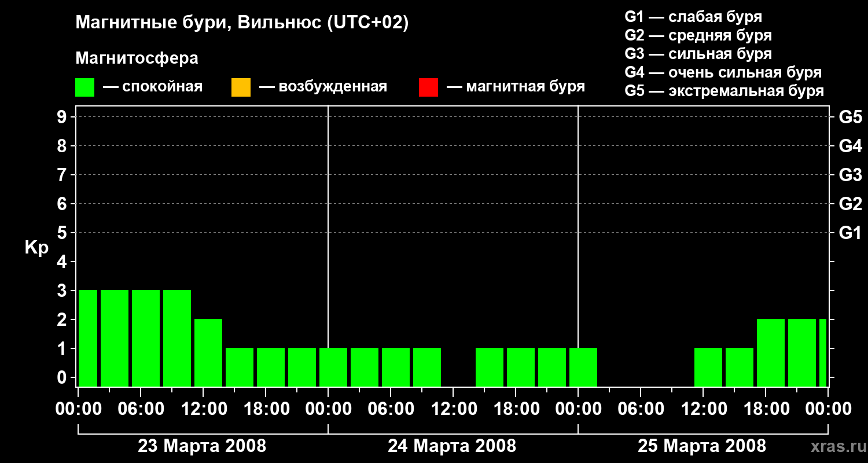Click the Kp axis title

point(36,248)
